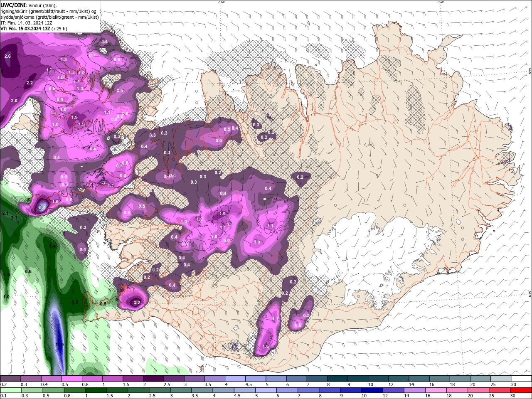Click the 15W longitude label
Image resolution: width=532 pixels, height=399 pixels.
pos(440,2)
